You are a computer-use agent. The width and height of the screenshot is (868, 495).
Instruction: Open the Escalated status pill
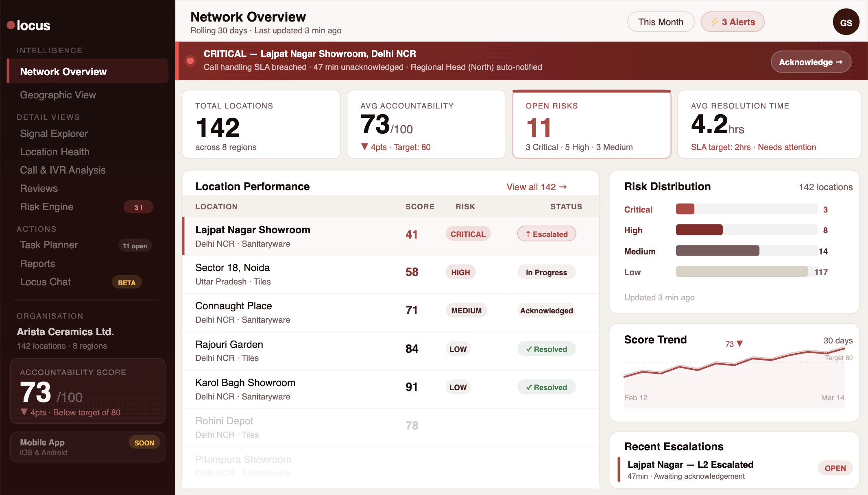[x=546, y=234]
